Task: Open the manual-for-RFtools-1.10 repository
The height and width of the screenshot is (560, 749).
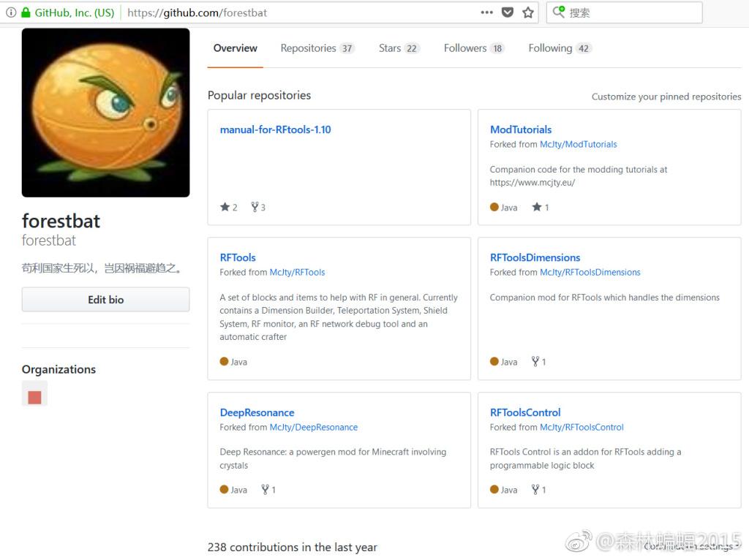Action: 275,129
